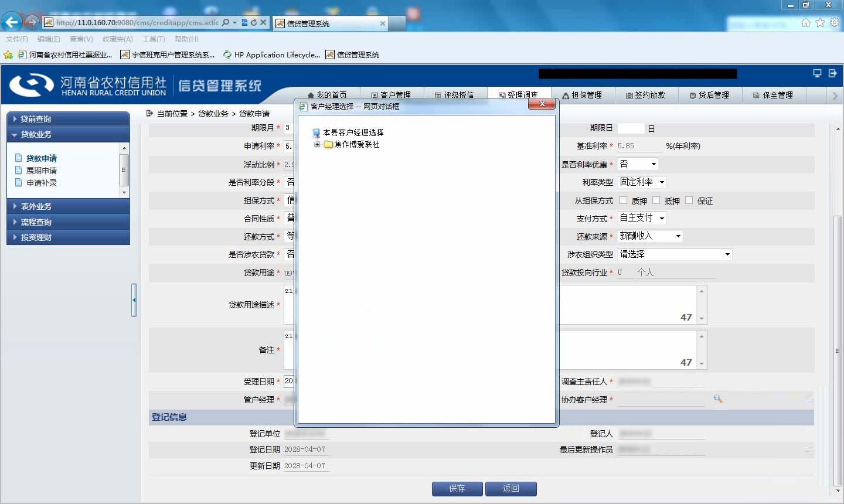Open the 申请补录 sidebar link
The height and width of the screenshot is (504, 844).
coord(42,183)
